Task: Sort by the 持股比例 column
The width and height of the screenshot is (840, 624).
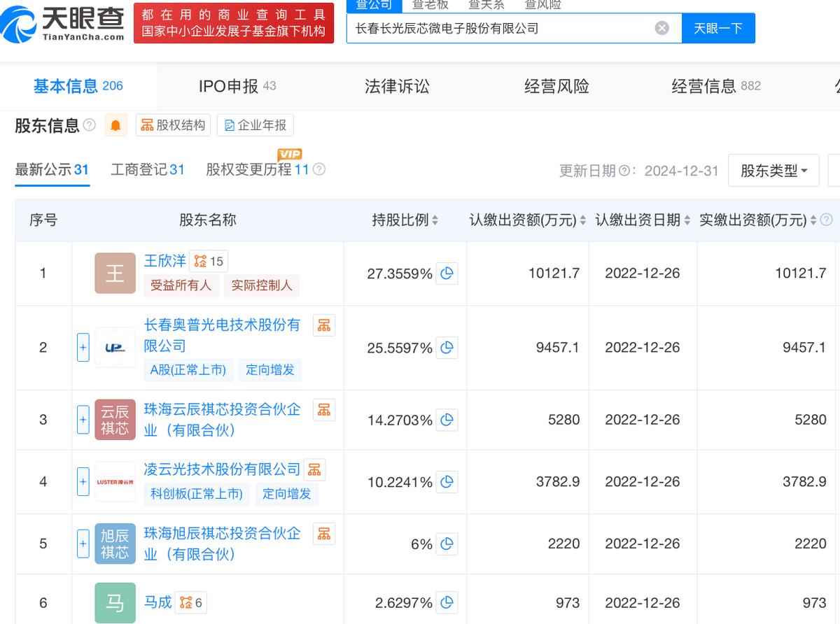Action: (435, 220)
